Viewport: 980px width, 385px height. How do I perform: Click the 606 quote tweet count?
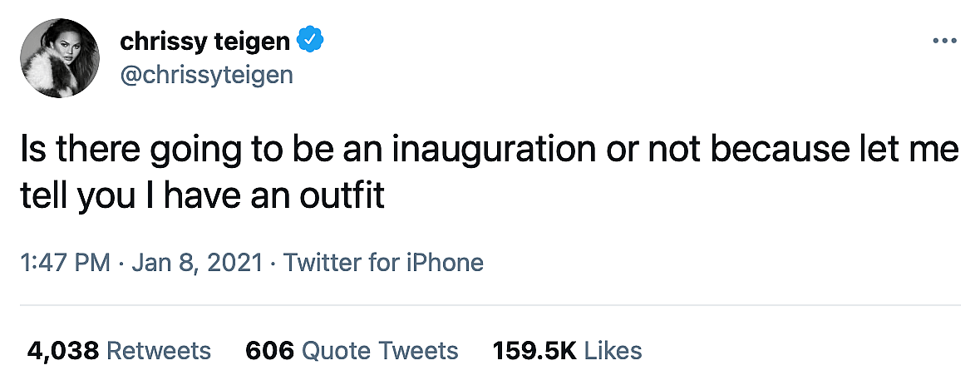click(x=269, y=350)
